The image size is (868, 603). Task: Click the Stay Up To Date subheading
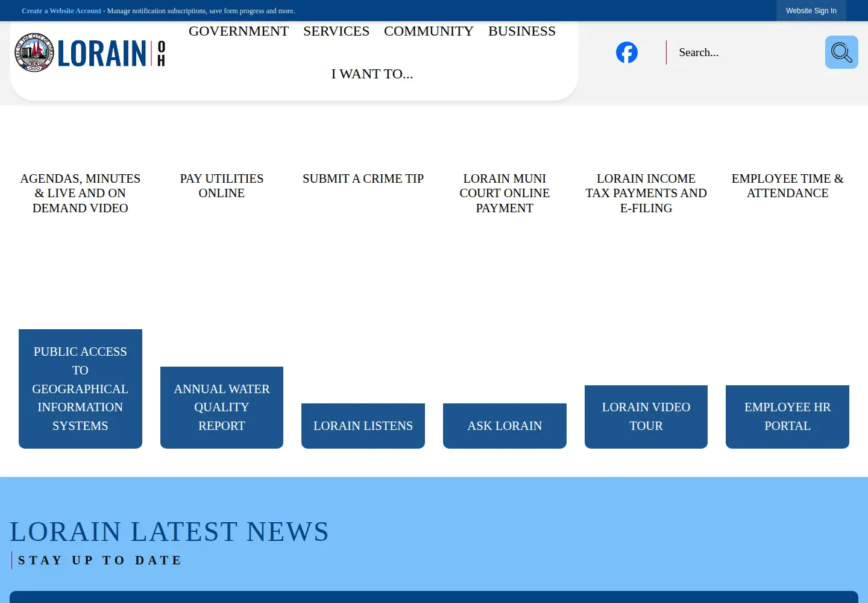(x=100, y=560)
